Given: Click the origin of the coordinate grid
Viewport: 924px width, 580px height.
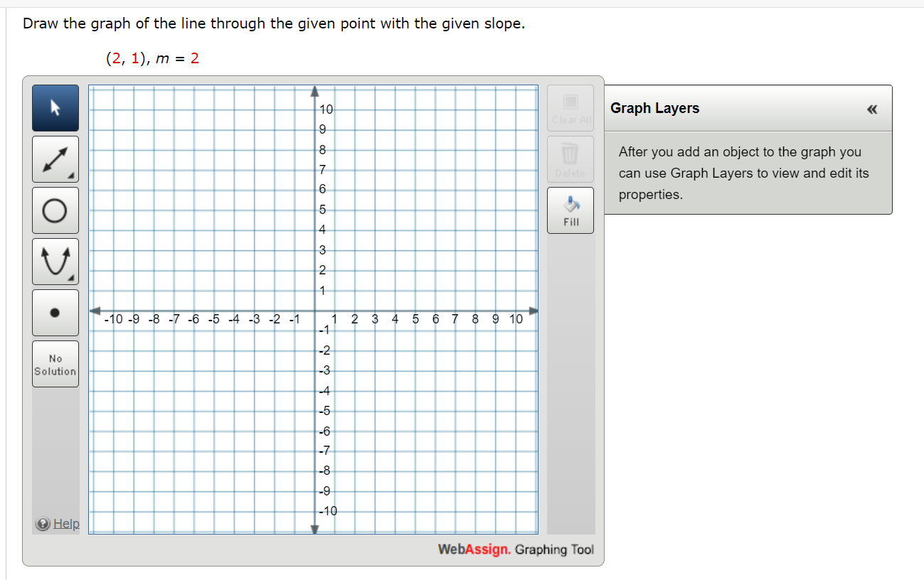Looking at the screenshot, I should [314, 310].
